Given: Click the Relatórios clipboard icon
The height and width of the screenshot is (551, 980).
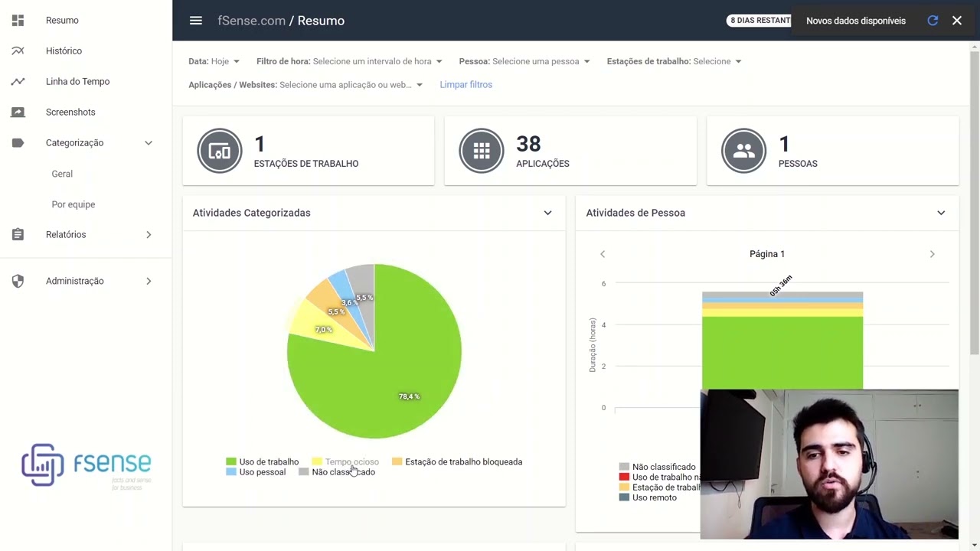Looking at the screenshot, I should (18, 234).
